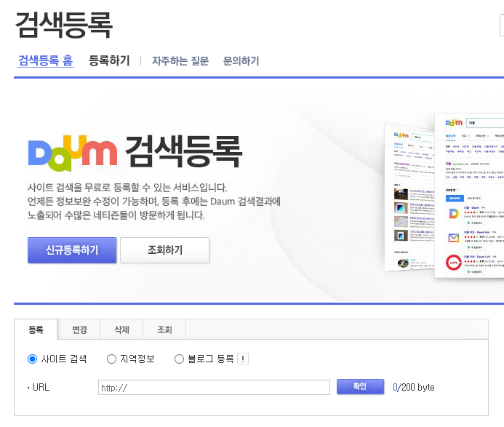Click the 조회하기 button
The width and height of the screenshot is (504, 427).
click(164, 250)
